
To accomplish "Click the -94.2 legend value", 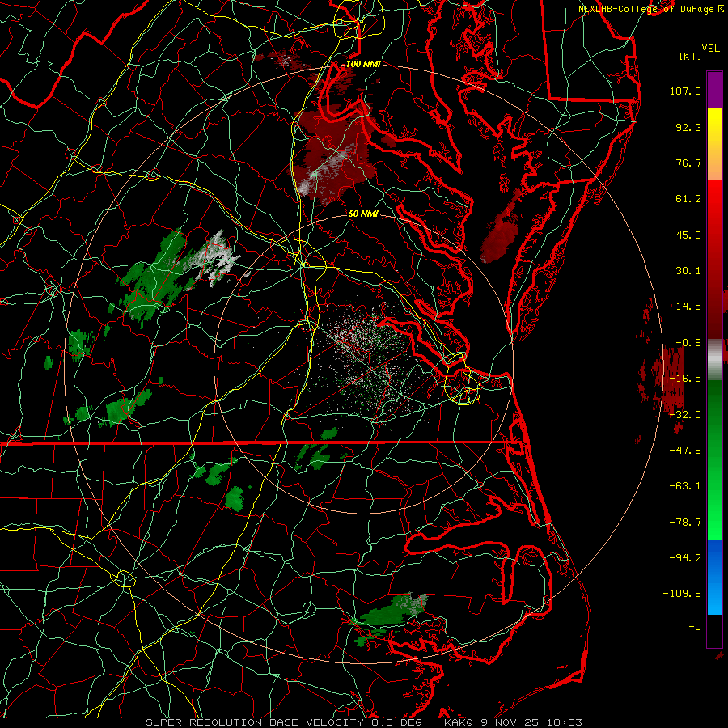I will click(685, 557).
